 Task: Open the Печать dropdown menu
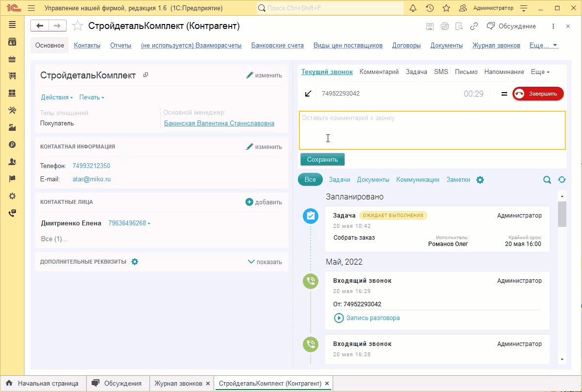click(92, 98)
